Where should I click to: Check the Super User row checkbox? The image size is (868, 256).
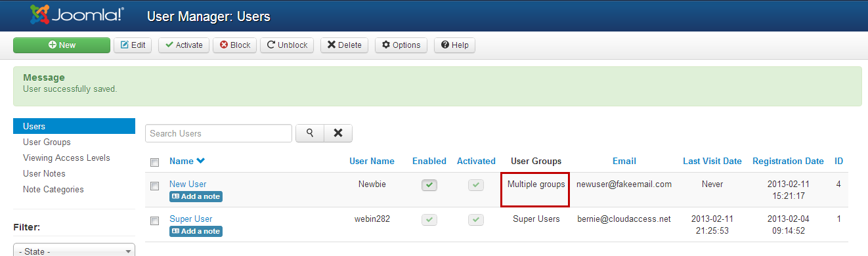click(154, 221)
